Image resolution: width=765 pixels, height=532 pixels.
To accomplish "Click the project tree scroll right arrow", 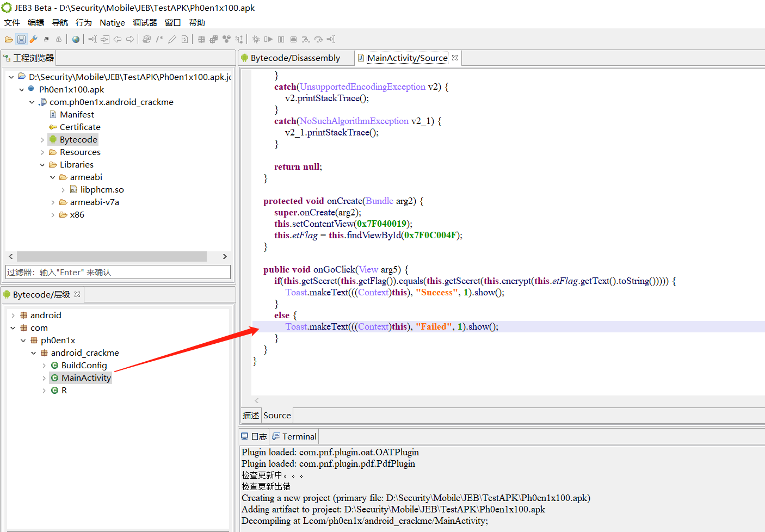I will point(224,256).
